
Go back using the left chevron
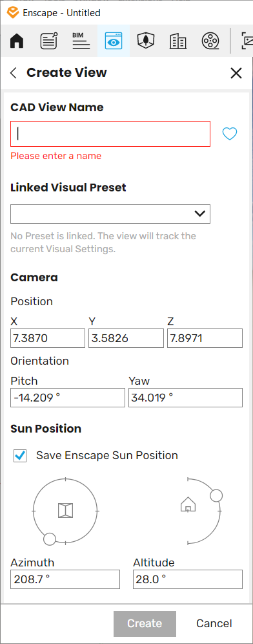tap(14, 73)
